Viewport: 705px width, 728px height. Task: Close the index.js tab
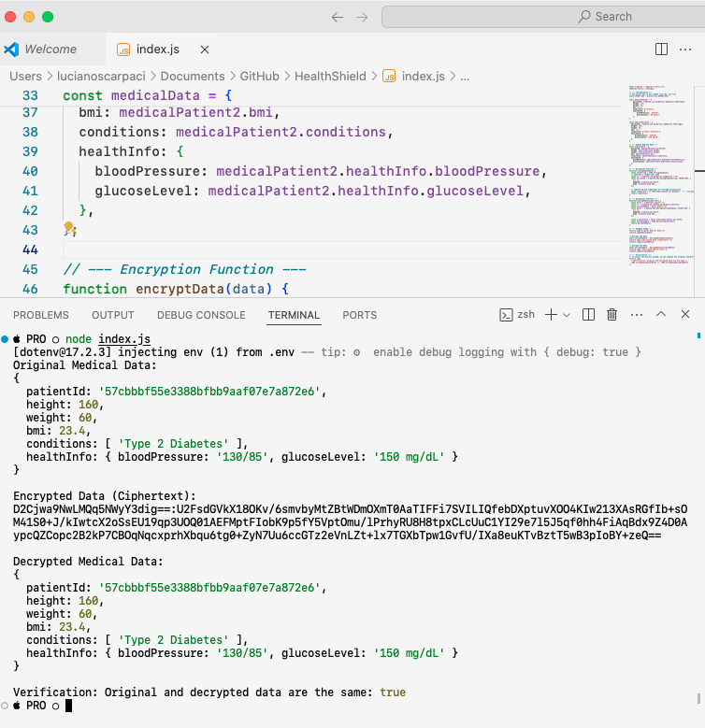205,50
